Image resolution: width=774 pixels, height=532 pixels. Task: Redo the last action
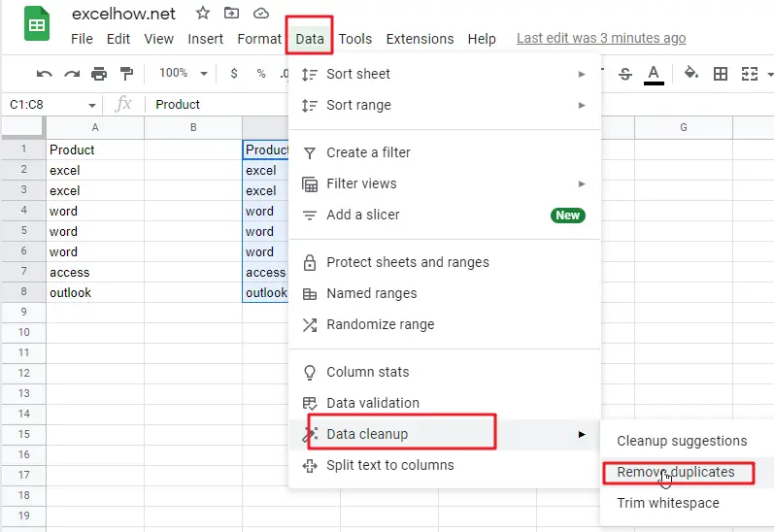pyautogui.click(x=72, y=74)
